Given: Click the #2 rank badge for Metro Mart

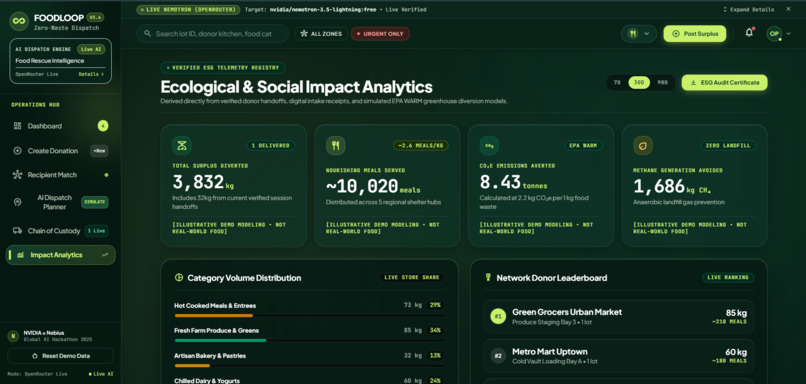Looking at the screenshot, I should [498, 356].
